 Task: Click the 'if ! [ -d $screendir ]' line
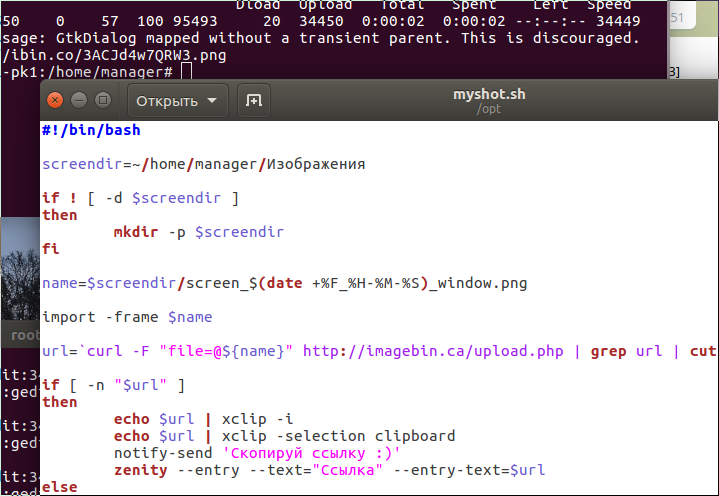point(140,198)
